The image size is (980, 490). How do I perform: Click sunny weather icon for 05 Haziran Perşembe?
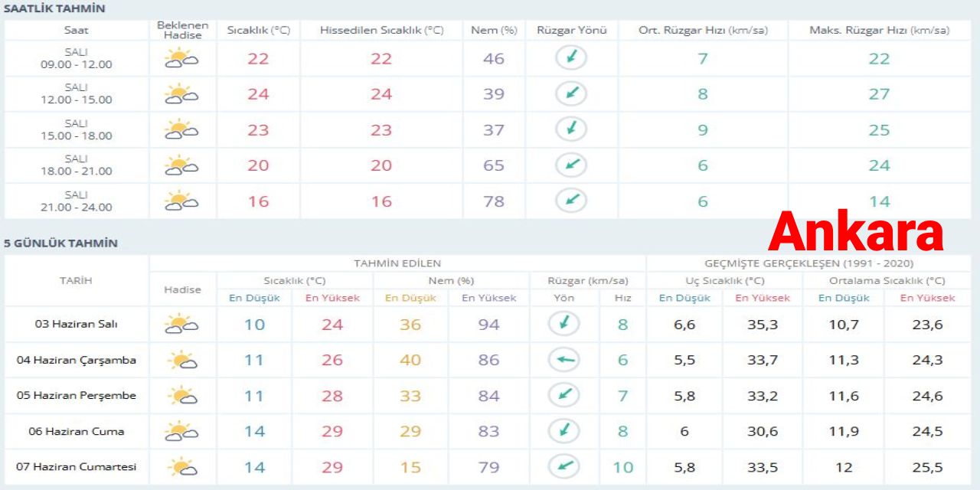182,396
